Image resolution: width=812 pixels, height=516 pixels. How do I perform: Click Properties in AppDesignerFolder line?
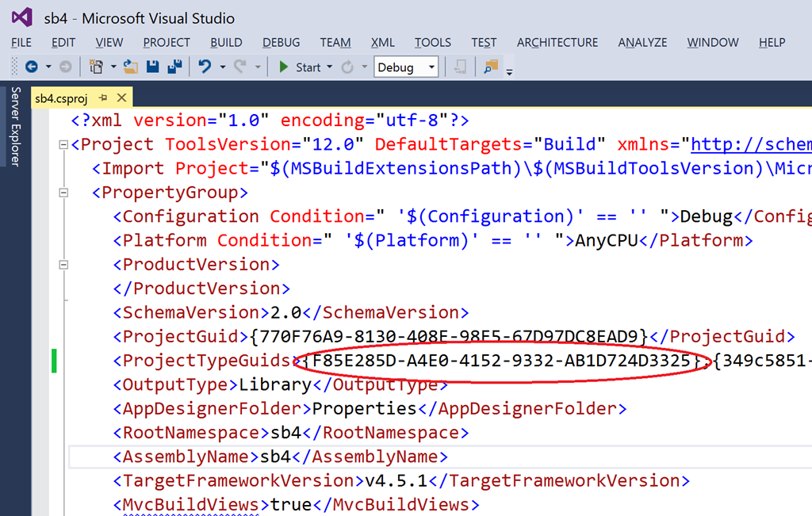[x=365, y=409]
